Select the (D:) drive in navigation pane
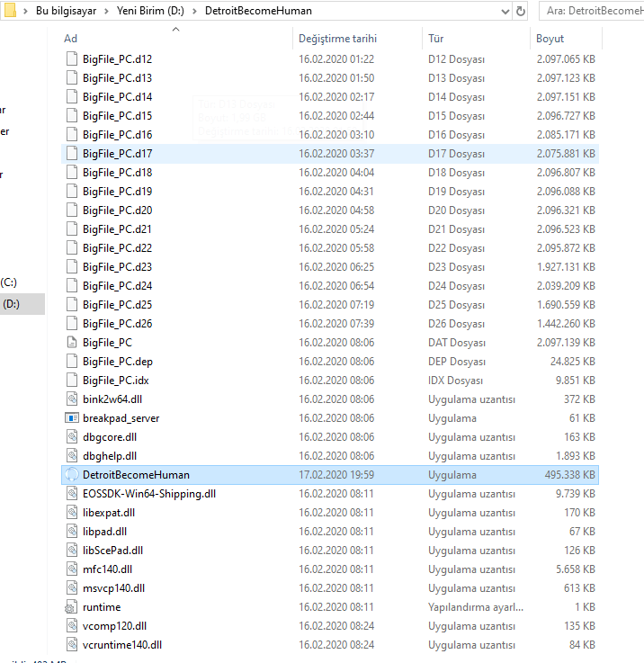This screenshot has width=644, height=663. pyautogui.click(x=22, y=304)
